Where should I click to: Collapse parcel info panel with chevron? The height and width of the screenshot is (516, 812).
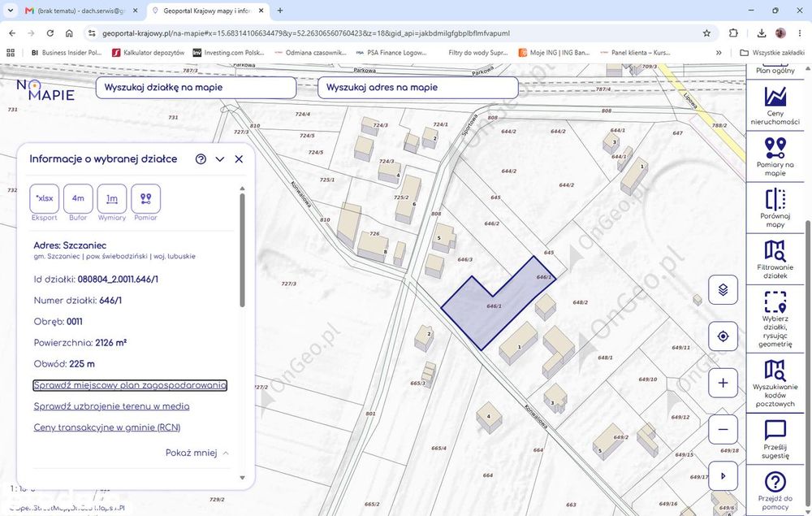[x=219, y=159]
